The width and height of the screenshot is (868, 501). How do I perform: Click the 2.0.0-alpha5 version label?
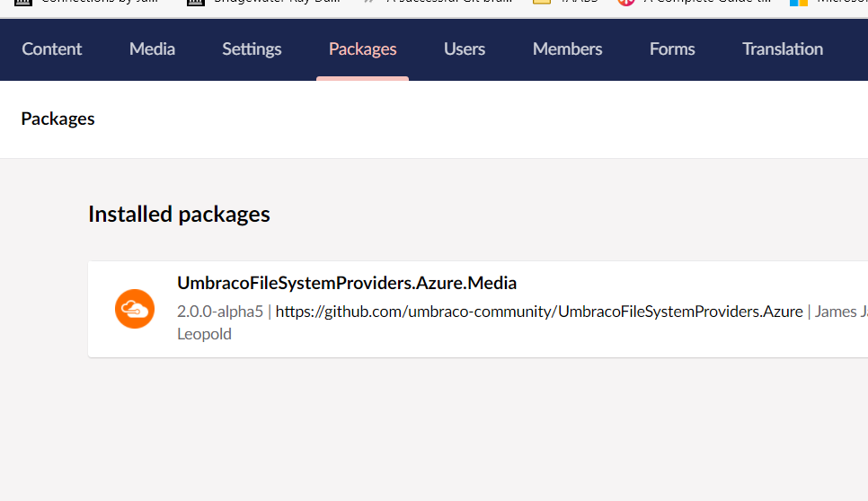(220, 312)
